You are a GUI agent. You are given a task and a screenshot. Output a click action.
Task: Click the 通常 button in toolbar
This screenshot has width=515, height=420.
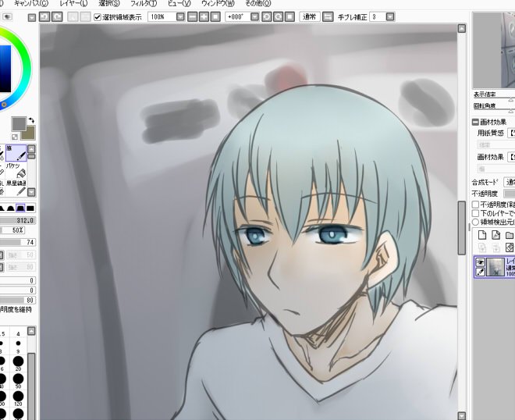click(x=310, y=16)
